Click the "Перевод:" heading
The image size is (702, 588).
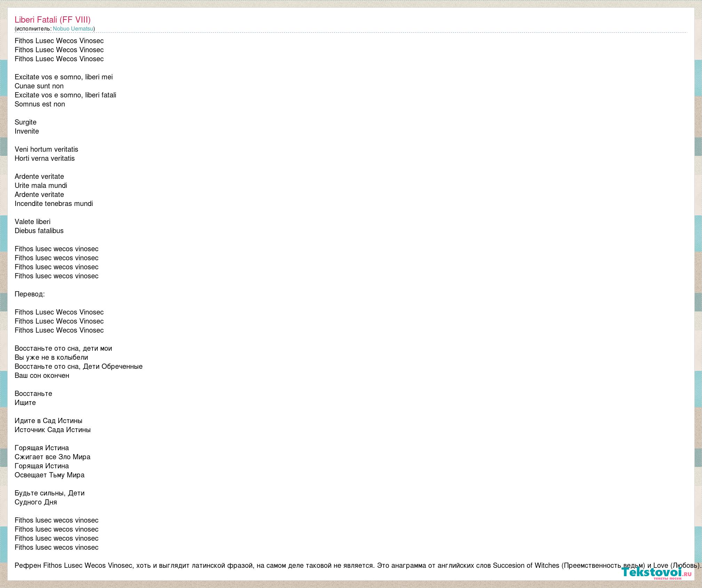30,294
